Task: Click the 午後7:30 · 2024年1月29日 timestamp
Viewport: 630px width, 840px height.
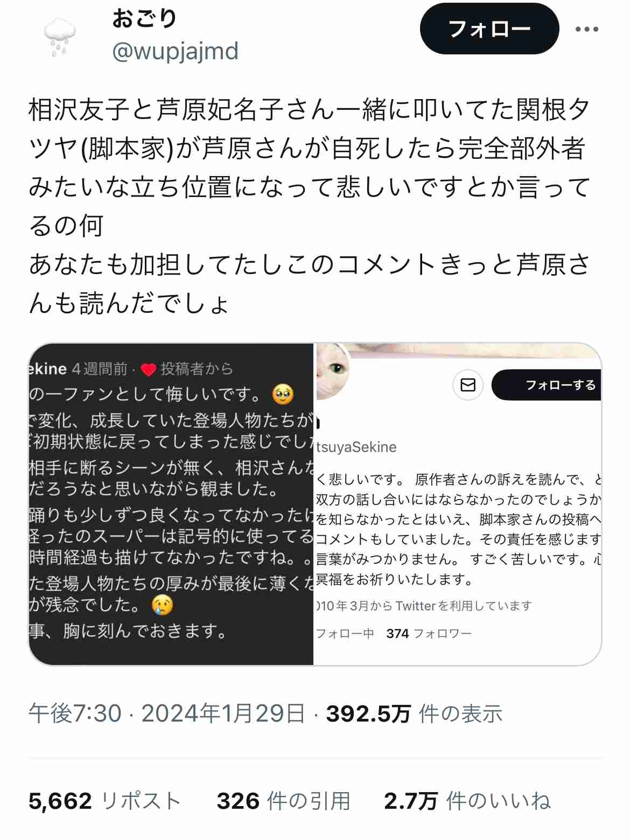Action: 167,713
